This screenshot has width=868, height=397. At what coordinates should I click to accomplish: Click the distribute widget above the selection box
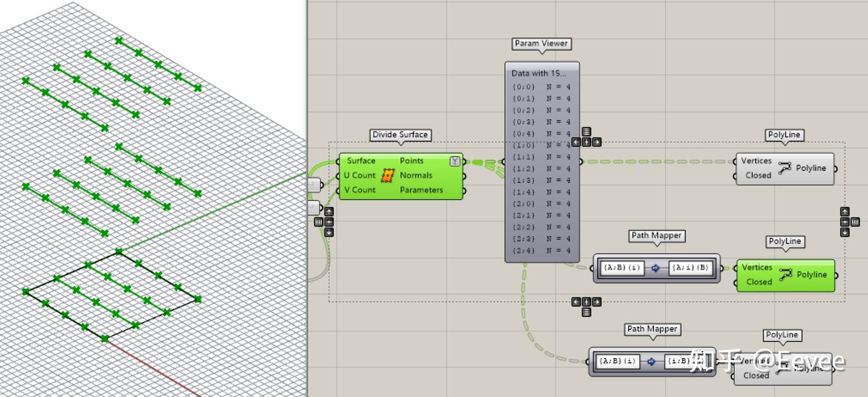(x=587, y=132)
